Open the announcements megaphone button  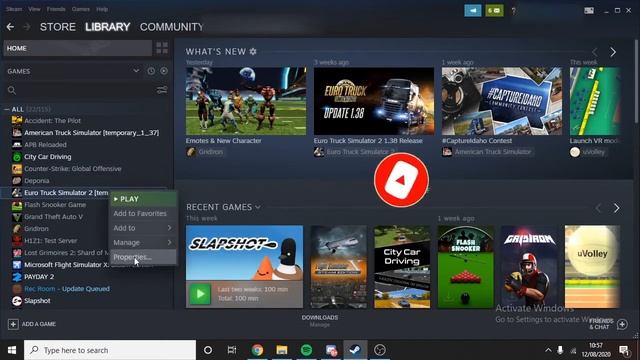(x=473, y=11)
